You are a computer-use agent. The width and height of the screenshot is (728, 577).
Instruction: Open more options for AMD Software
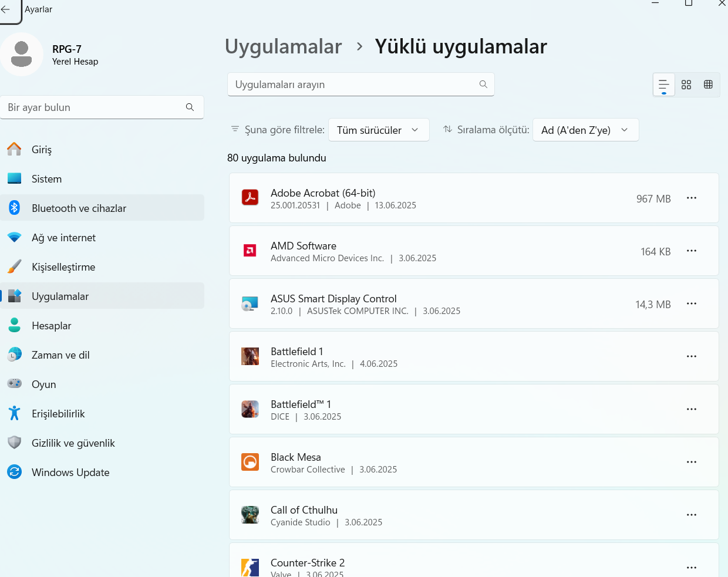coord(692,251)
